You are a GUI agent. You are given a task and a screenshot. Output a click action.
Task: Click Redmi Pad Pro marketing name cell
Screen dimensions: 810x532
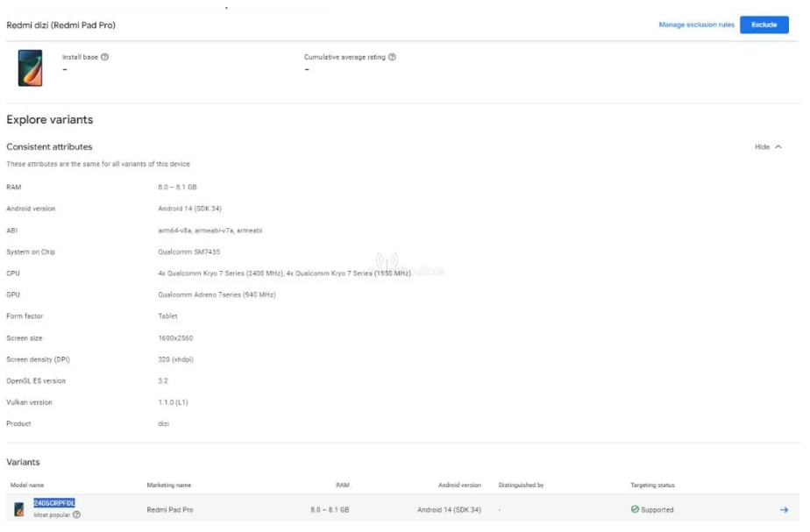point(170,510)
